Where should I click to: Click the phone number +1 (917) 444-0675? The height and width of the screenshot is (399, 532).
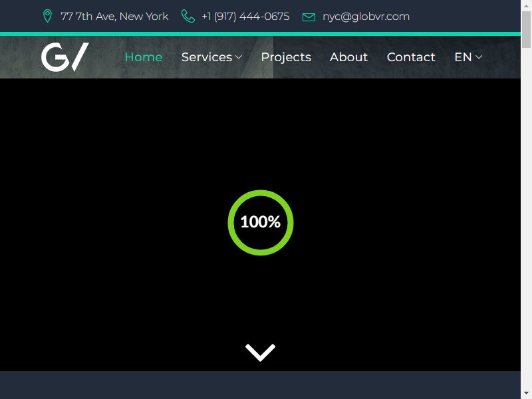245,16
